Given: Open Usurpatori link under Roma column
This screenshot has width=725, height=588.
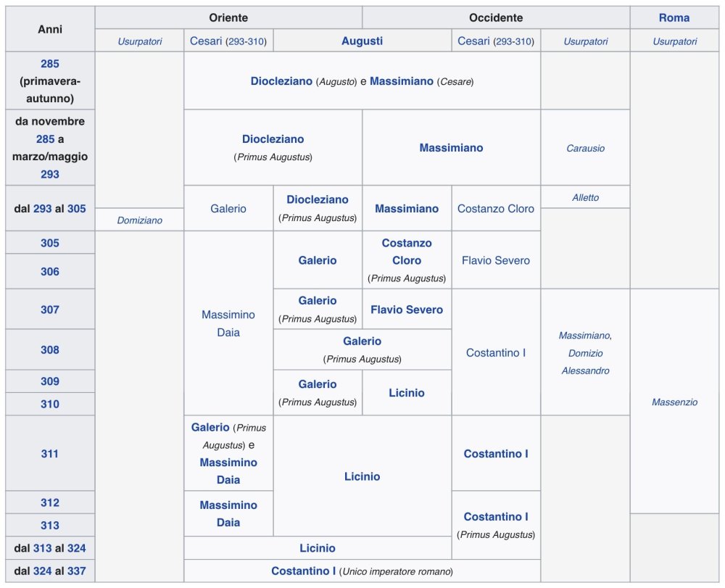Looking at the screenshot, I should [674, 41].
